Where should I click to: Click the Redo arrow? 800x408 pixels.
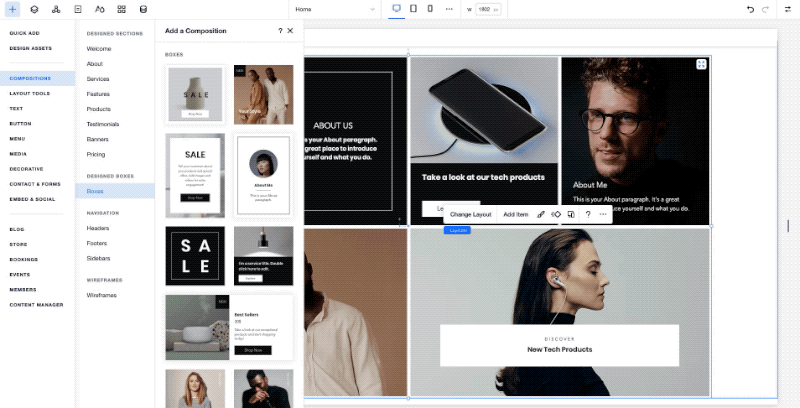click(x=765, y=9)
